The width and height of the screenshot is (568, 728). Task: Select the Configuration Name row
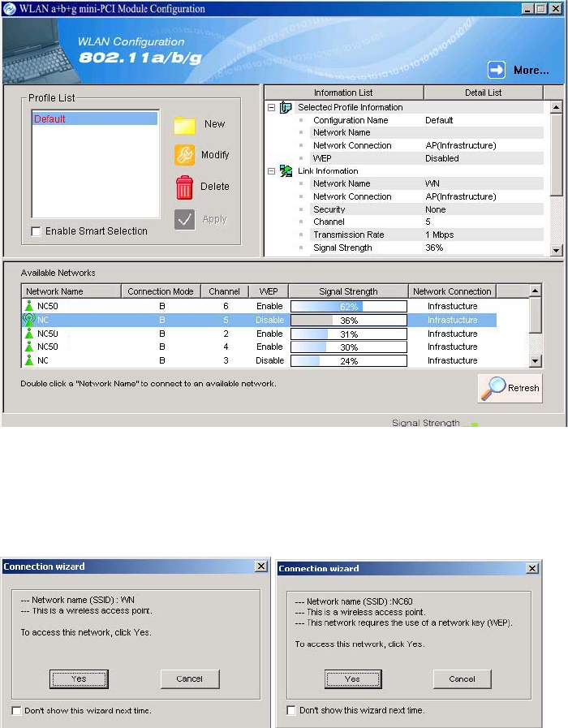[427, 120]
